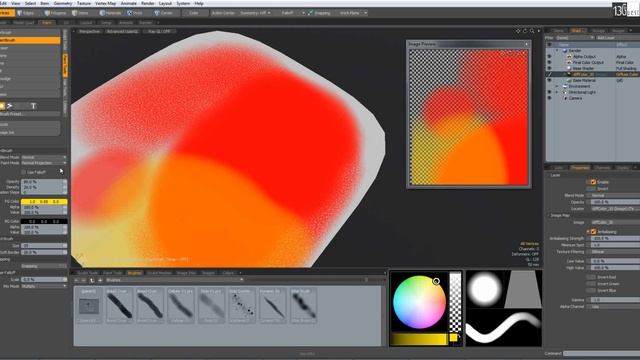Open the System menu

[x=183, y=3]
